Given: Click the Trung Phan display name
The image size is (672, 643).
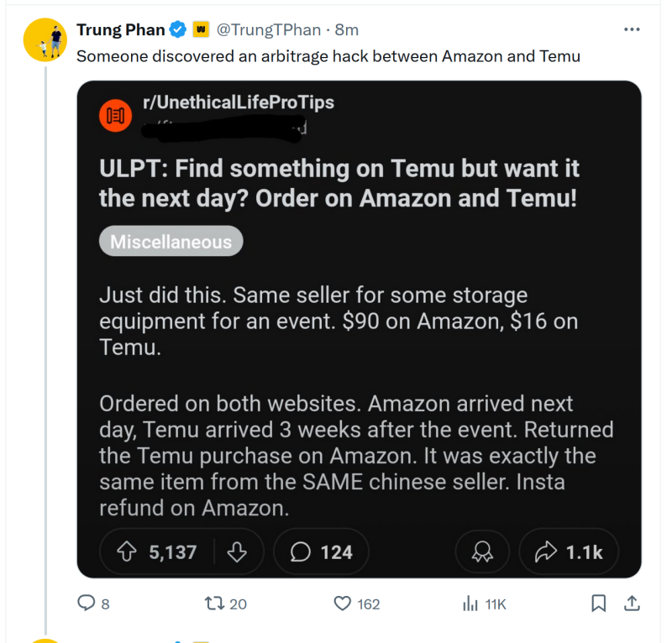Looking at the screenshot, I should click(x=120, y=29).
